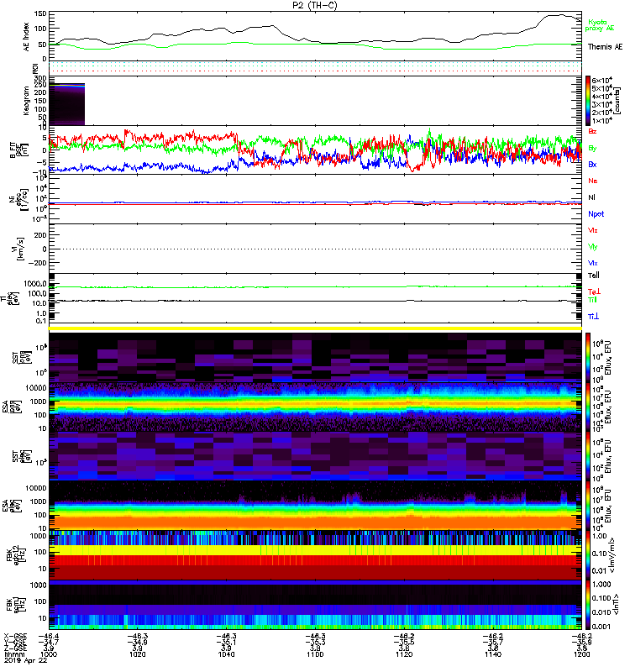Click the ROI axis label
The width and height of the screenshot is (630, 672).
click(x=35, y=68)
